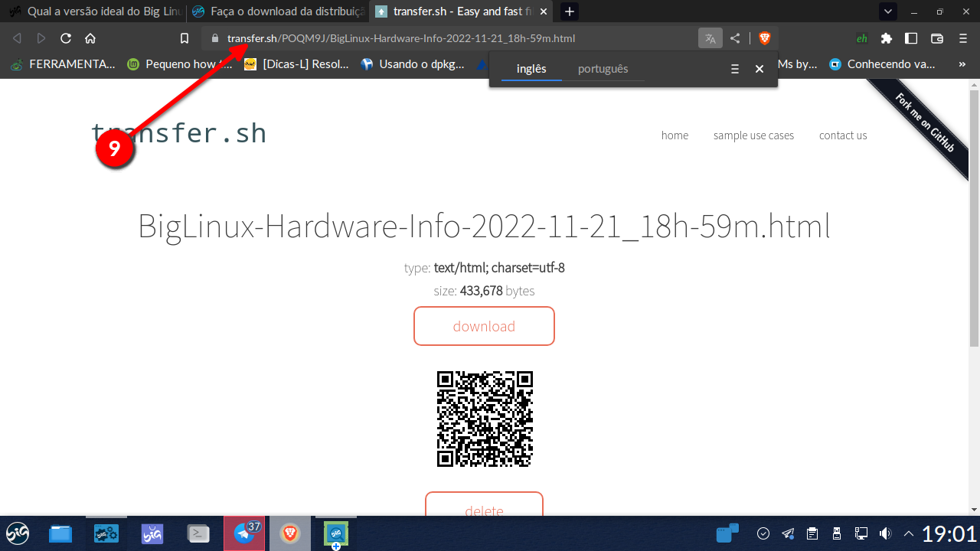The width and height of the screenshot is (980, 551).
Task: Select 'inglês' in the translate popup
Action: pyautogui.click(x=531, y=69)
